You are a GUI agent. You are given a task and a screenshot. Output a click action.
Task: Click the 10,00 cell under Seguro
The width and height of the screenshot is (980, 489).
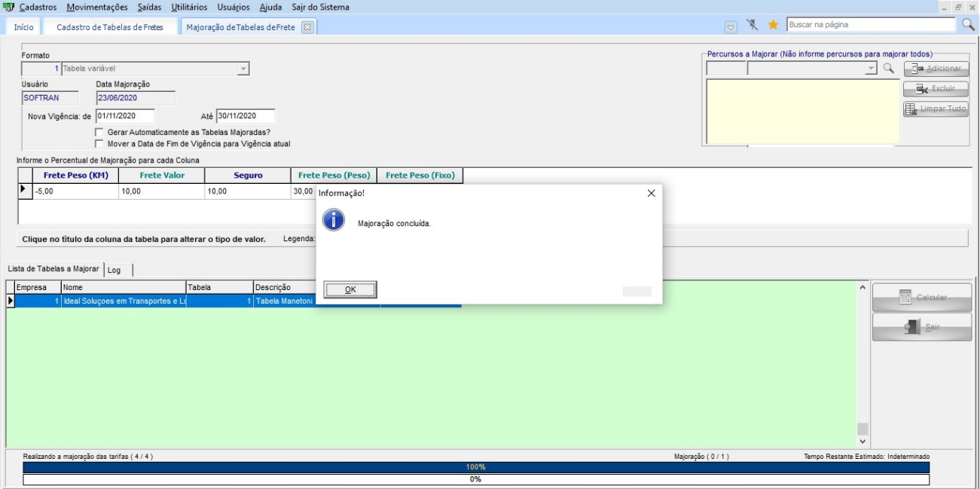coord(248,191)
